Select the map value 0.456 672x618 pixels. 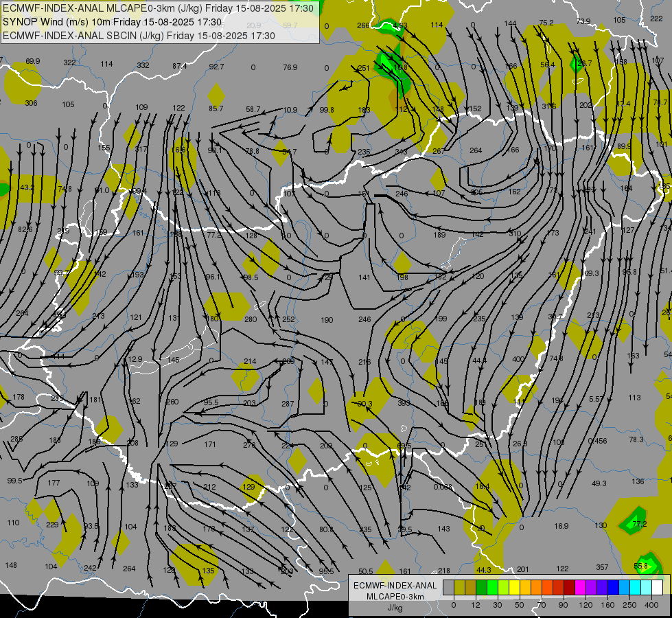click(x=597, y=441)
